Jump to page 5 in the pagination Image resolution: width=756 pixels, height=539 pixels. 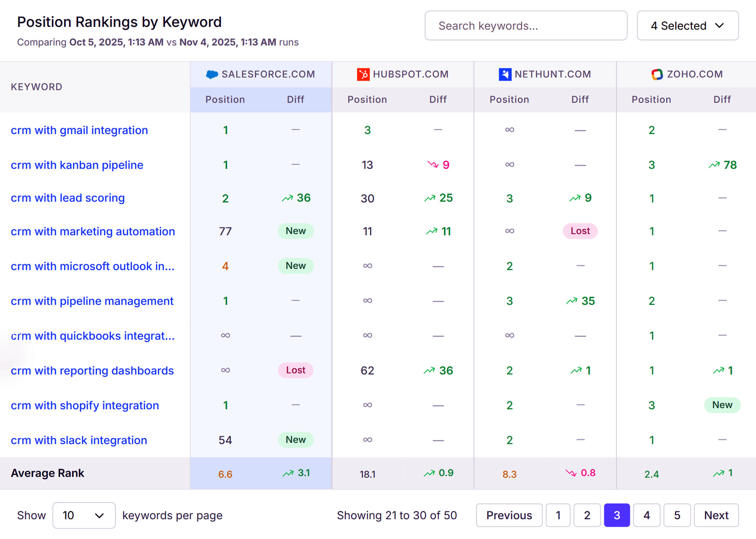677,515
